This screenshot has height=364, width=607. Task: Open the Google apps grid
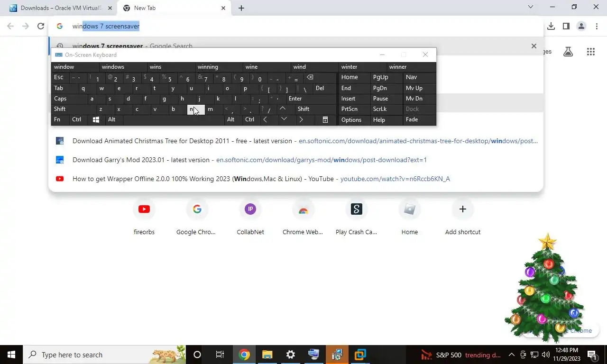pos(591,52)
